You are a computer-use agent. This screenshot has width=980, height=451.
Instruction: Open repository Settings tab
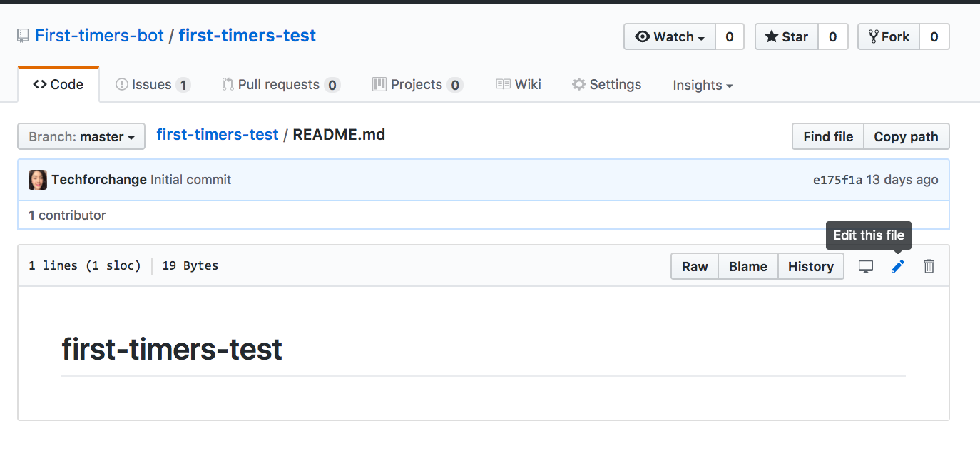607,84
